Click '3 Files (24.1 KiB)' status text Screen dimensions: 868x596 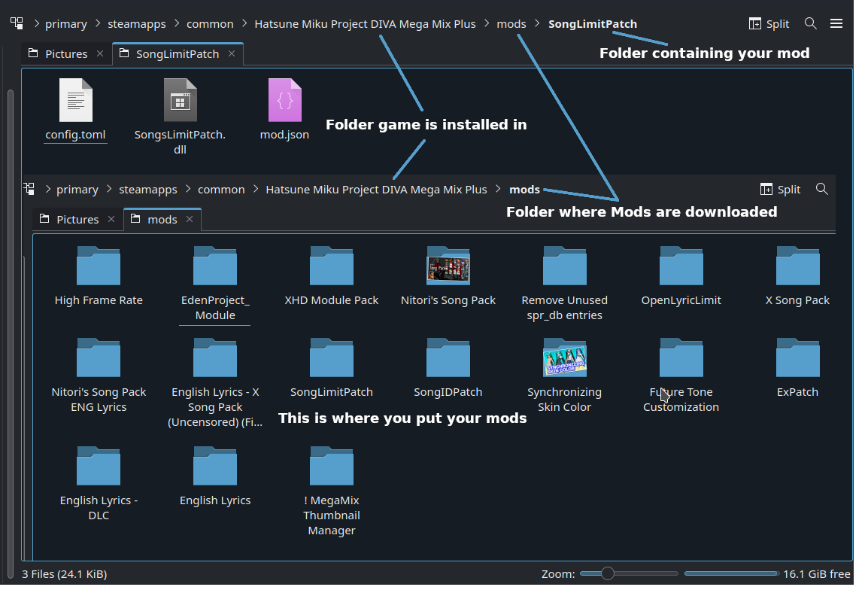pos(64,574)
